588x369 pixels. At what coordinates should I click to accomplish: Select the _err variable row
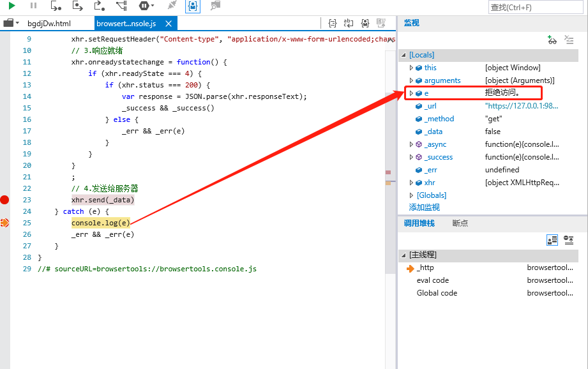[488, 170]
